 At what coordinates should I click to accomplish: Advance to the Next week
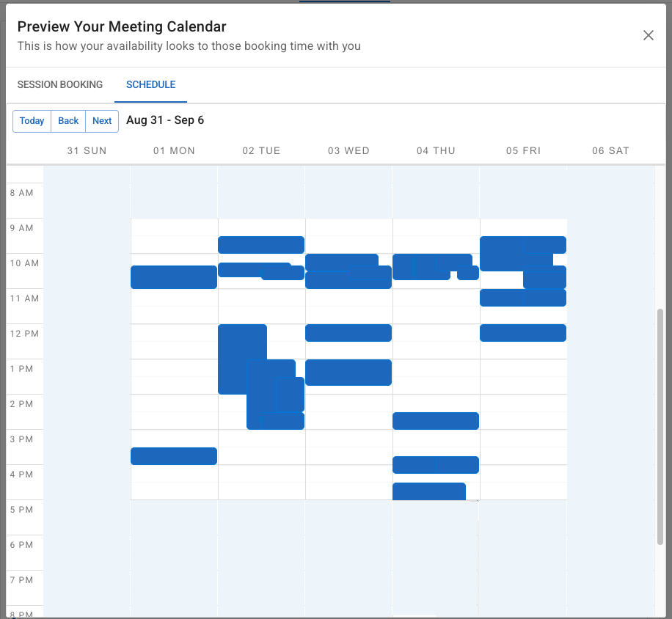[102, 121]
